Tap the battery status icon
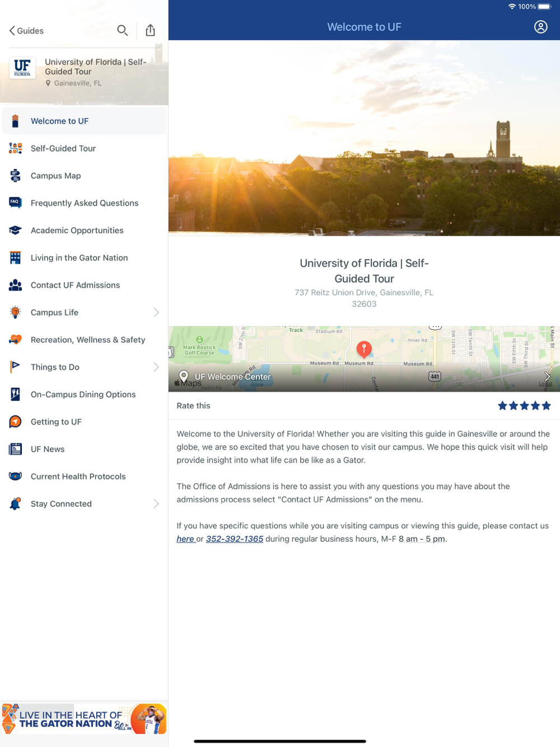Viewport: 560px width, 747px height. click(x=545, y=7)
